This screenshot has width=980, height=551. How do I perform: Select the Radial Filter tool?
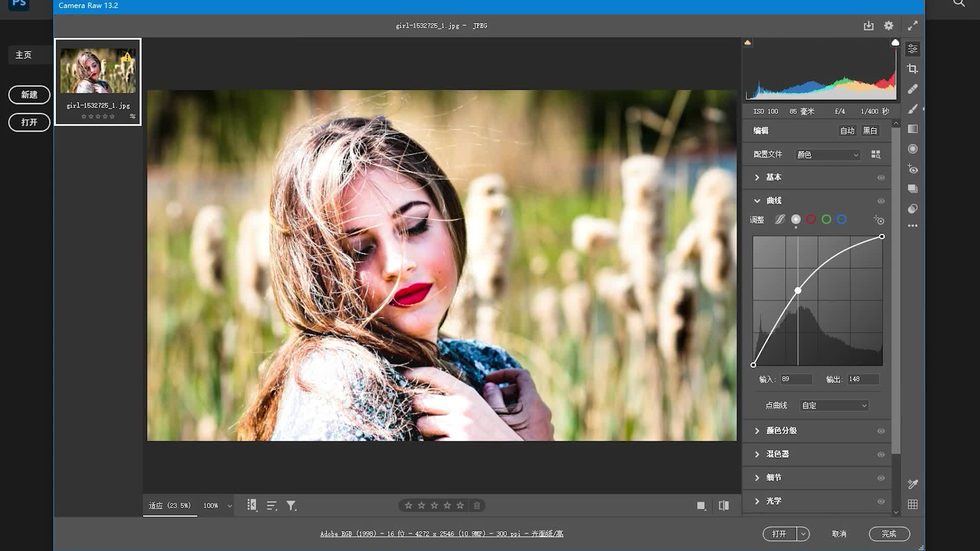tap(913, 149)
